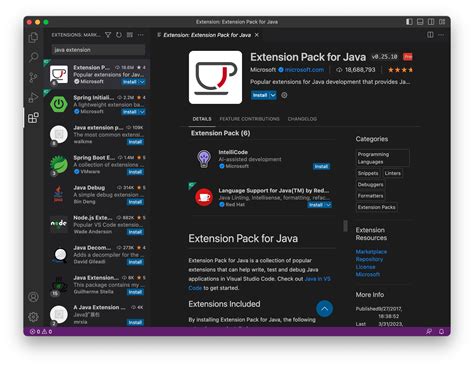474x367 pixels.
Task: Toggle the panel layout icon
Action: pos(420,22)
